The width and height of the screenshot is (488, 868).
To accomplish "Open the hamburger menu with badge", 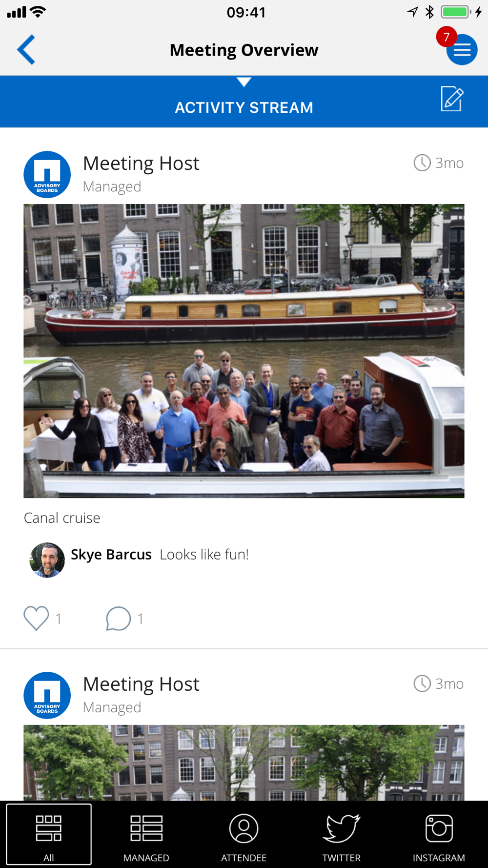I will pyautogui.click(x=461, y=49).
